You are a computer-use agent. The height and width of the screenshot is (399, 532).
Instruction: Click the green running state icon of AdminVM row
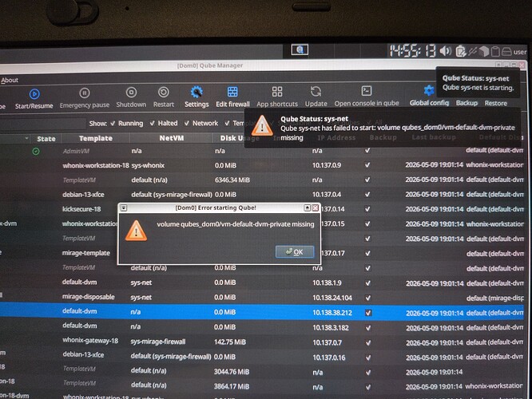click(36, 151)
